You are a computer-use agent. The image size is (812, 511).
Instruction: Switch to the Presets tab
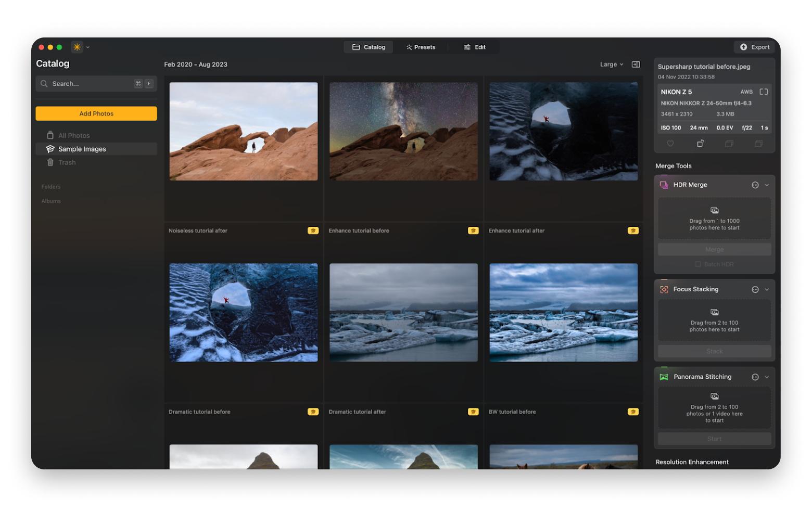pos(421,47)
